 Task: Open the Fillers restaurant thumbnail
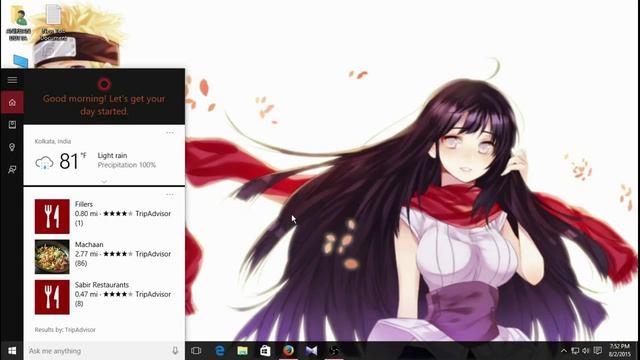pyautogui.click(x=52, y=216)
